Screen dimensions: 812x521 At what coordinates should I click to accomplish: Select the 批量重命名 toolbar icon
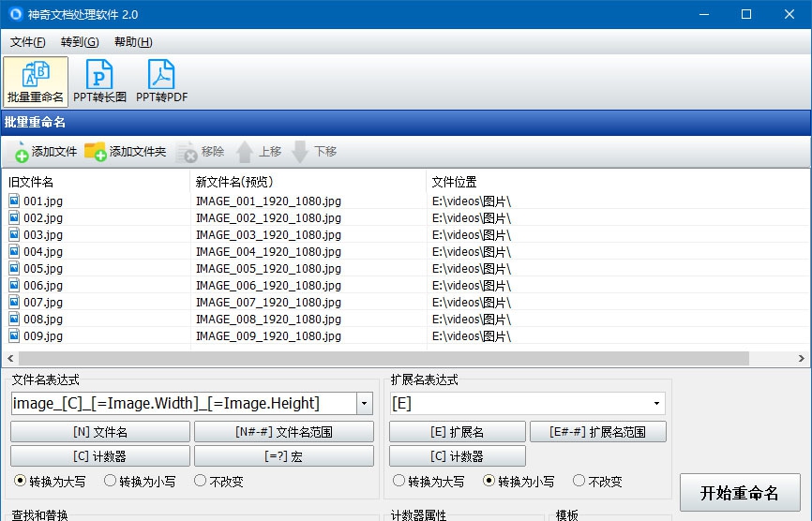[x=36, y=82]
